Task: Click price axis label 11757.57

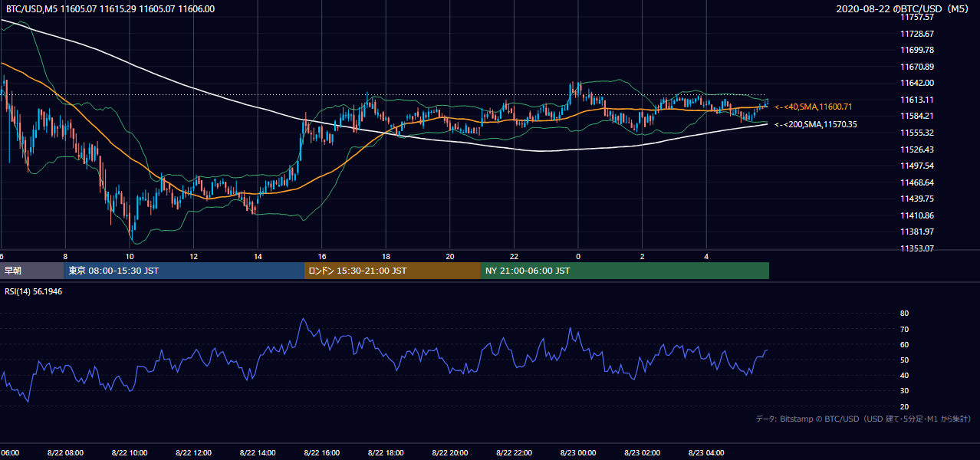Action: [916, 17]
